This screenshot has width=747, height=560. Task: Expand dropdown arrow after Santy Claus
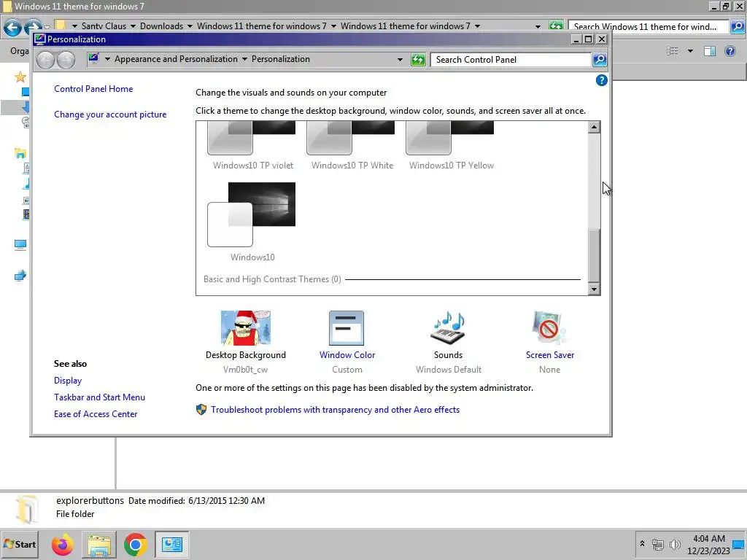[133, 26]
